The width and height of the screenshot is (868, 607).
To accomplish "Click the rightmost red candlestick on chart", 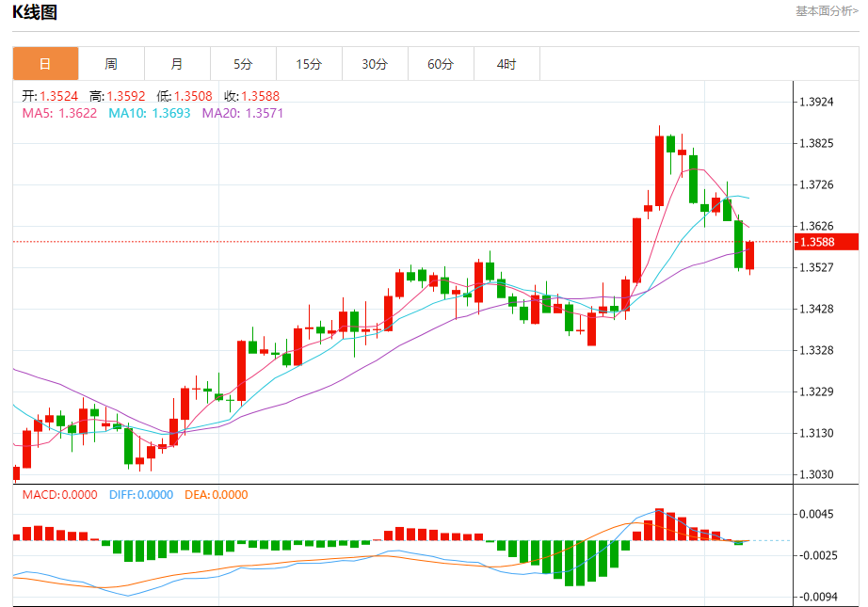I will tap(750, 255).
